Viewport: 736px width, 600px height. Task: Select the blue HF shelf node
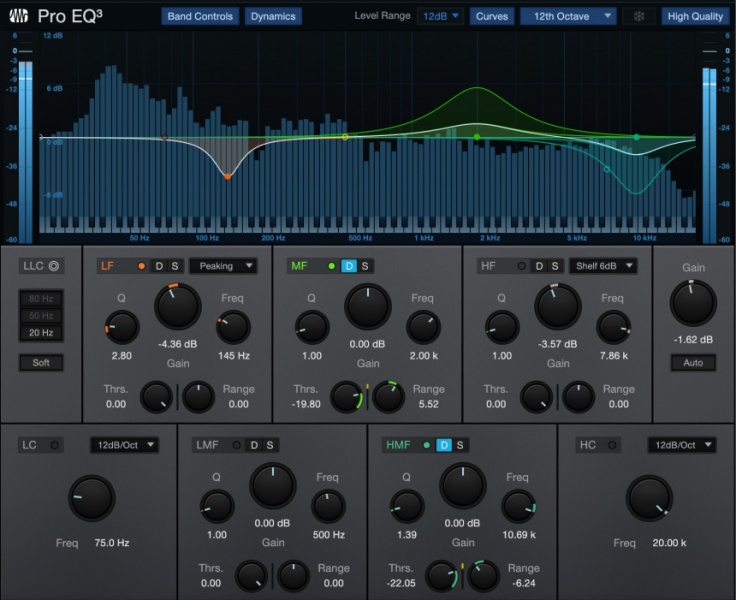pos(606,169)
